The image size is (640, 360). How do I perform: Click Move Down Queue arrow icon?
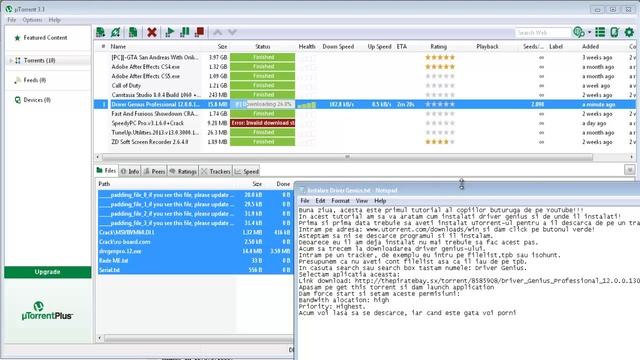[x=232, y=32]
